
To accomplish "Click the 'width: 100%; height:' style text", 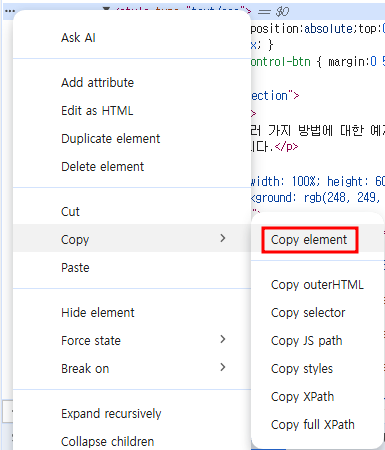I will (317, 181).
